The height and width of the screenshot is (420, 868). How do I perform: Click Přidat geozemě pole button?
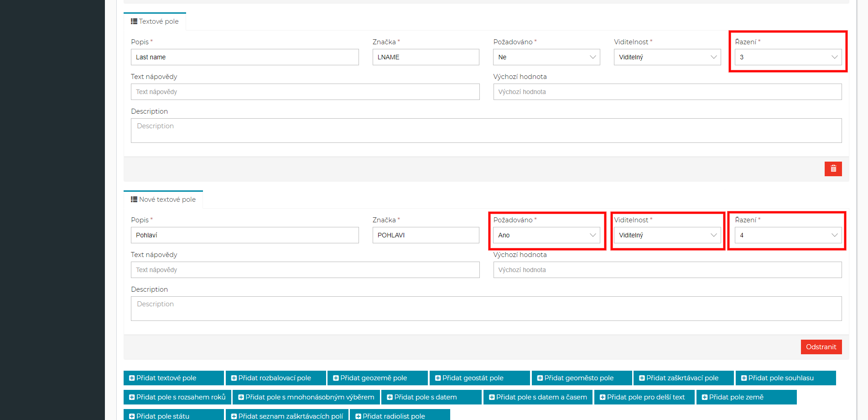(x=378, y=378)
